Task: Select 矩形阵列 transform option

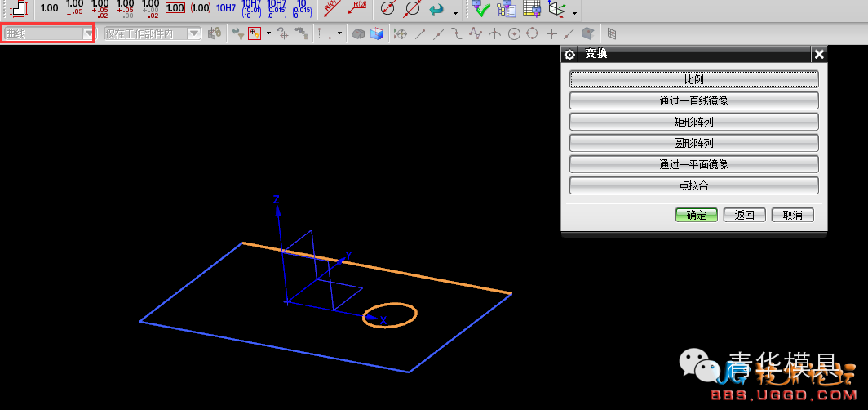Action: coord(693,122)
